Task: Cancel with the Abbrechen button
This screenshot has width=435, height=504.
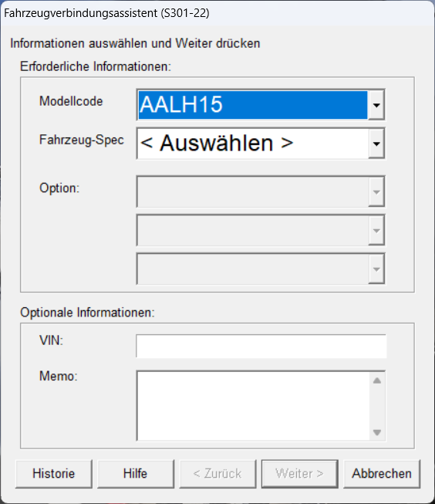Action: tap(382, 474)
